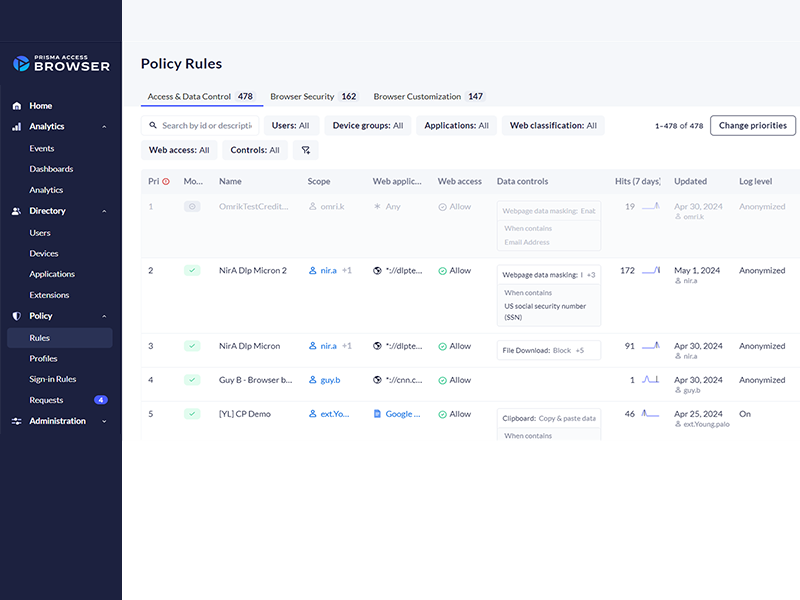Click the Home icon in sidebar
This screenshot has height=600, width=800.
(17, 106)
